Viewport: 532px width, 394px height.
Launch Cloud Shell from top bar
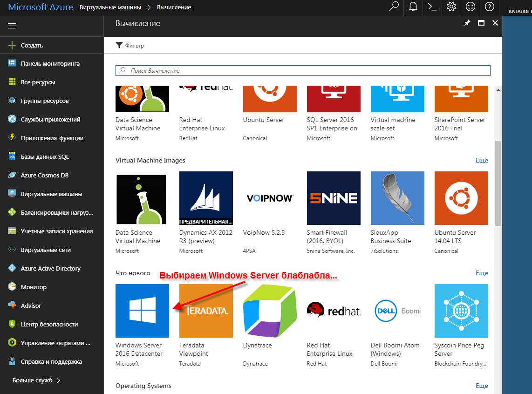click(432, 7)
